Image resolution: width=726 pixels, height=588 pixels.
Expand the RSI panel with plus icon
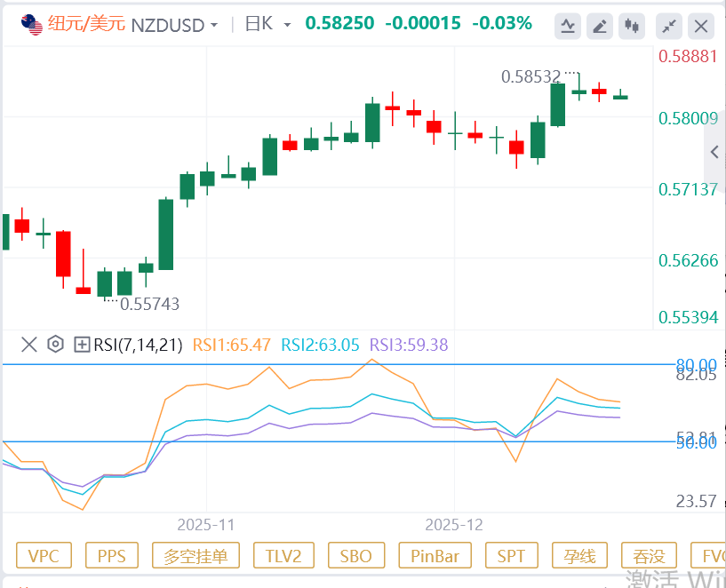82,345
